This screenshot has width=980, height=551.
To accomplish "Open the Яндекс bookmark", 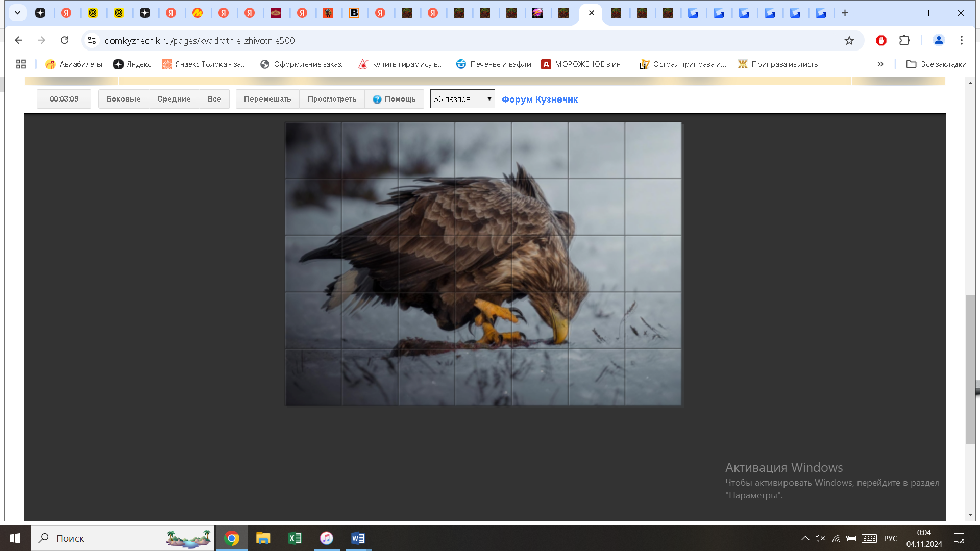I will [132, 64].
